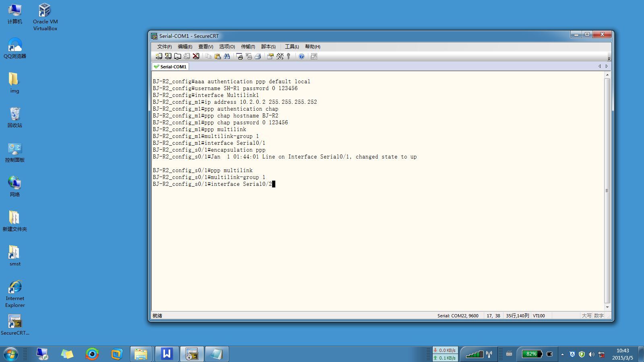Open the 脚本(S) menu
The width and height of the screenshot is (644, 362).
click(x=268, y=47)
